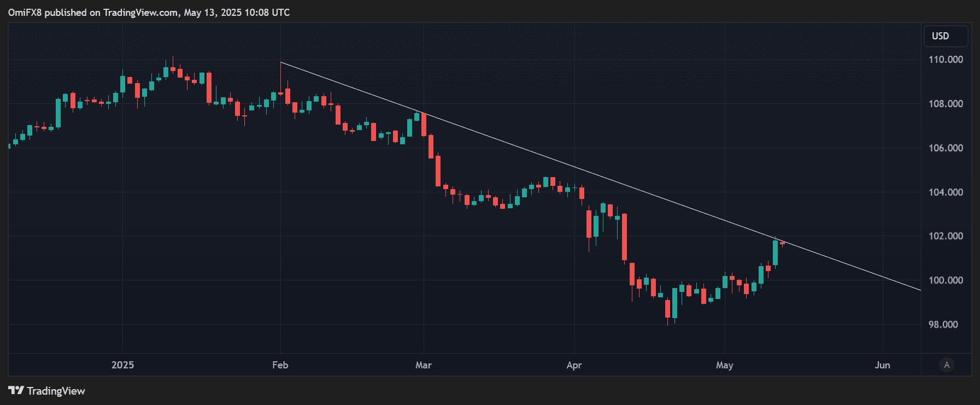
Task: Click the May time axis label
Action: click(x=725, y=365)
